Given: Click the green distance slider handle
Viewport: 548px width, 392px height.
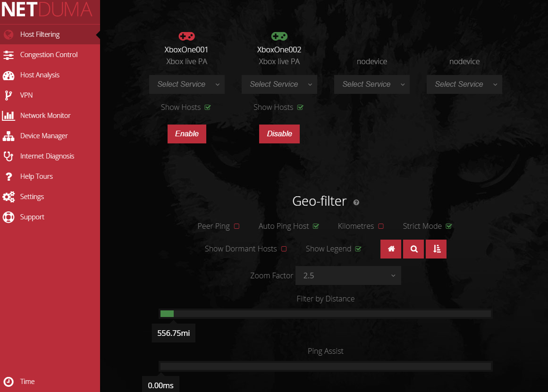Looking at the screenshot, I should pos(167,314).
